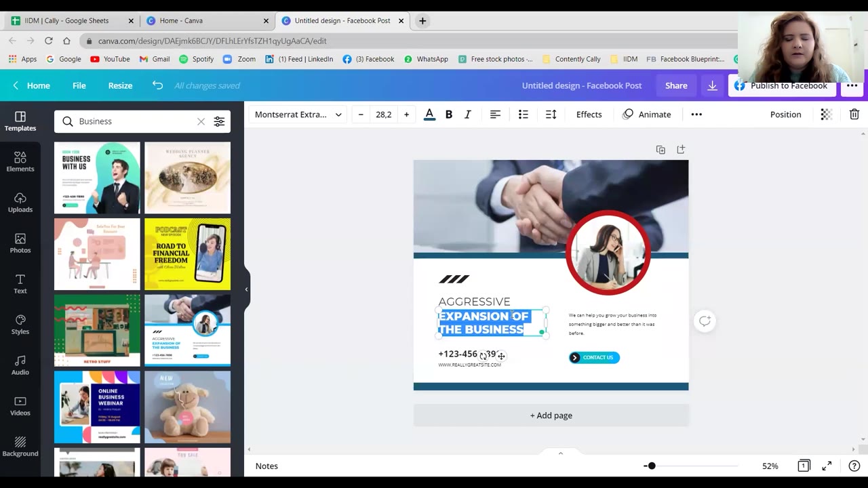Open the Photos sidebar panel
Screen dimensions: 868x488
tap(20, 243)
